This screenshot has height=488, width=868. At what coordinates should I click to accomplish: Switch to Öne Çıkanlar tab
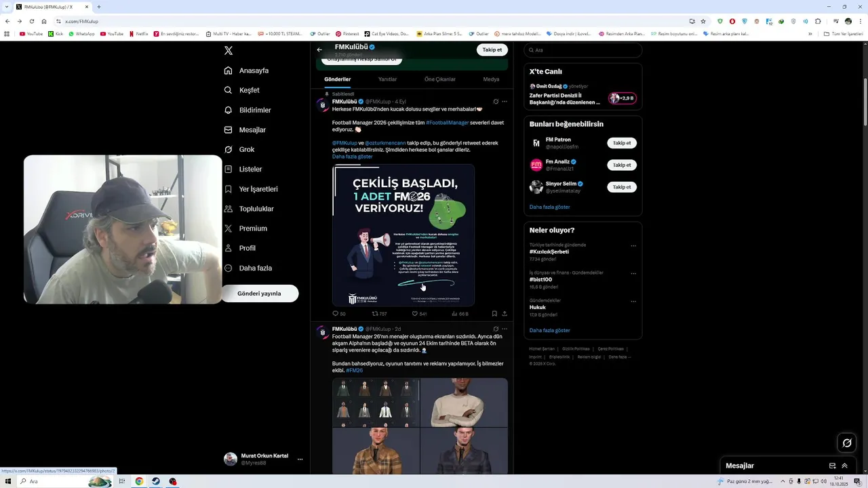[x=440, y=79]
